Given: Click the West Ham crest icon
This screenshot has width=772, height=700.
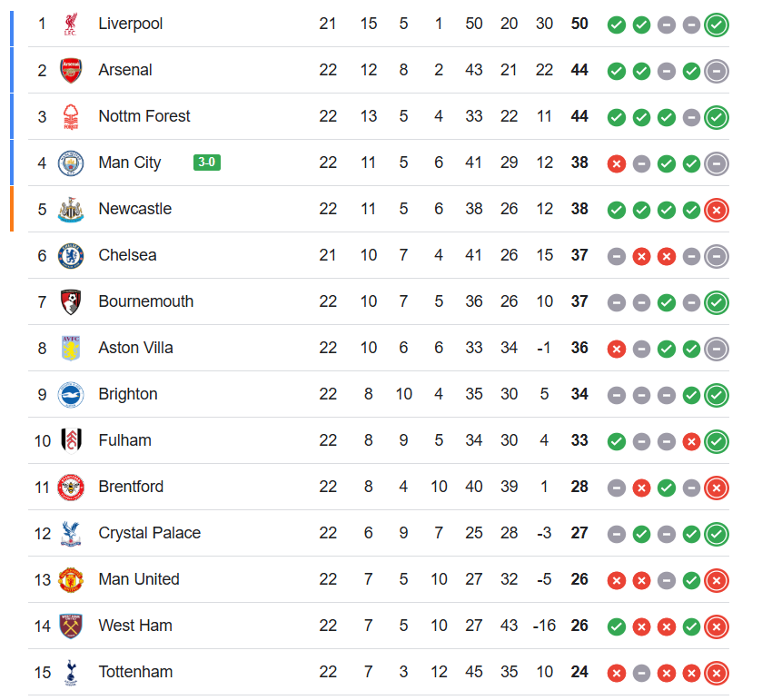Looking at the screenshot, I should (71, 626).
